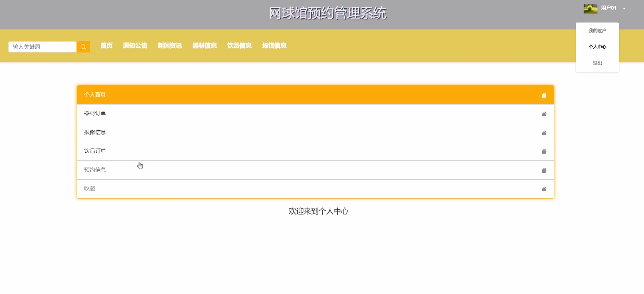Open 饮品信息 navigation item
This screenshot has height=294, width=644.
click(239, 46)
